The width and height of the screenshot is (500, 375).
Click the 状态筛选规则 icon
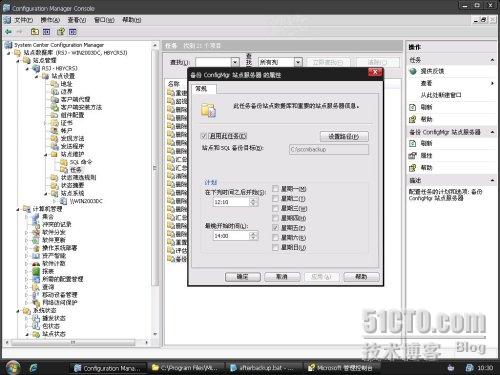click(55, 178)
